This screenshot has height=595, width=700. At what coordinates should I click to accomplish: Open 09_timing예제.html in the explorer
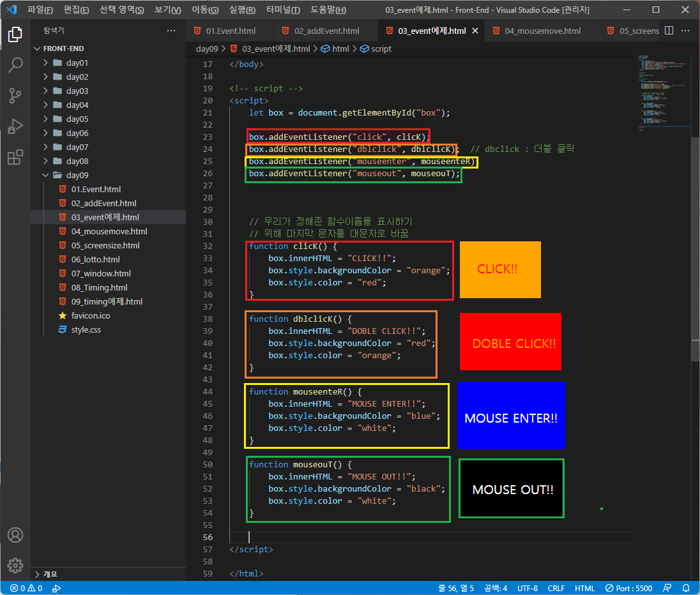pos(107,302)
